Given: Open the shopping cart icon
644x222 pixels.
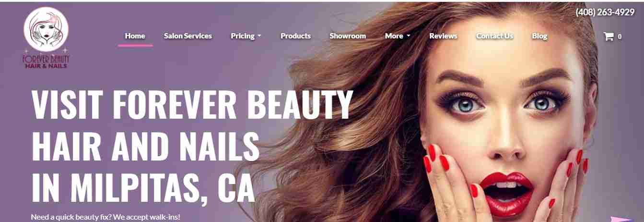Looking at the screenshot, I should click(x=609, y=36).
